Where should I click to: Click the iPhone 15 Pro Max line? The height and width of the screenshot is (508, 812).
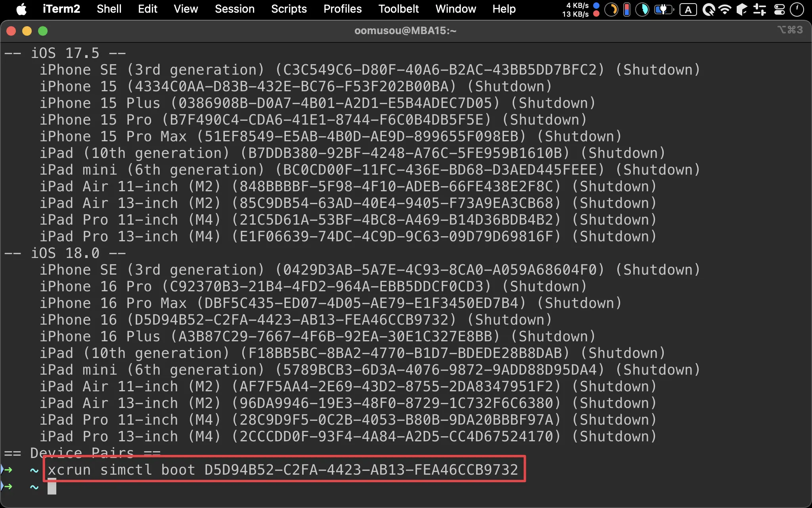331,137
